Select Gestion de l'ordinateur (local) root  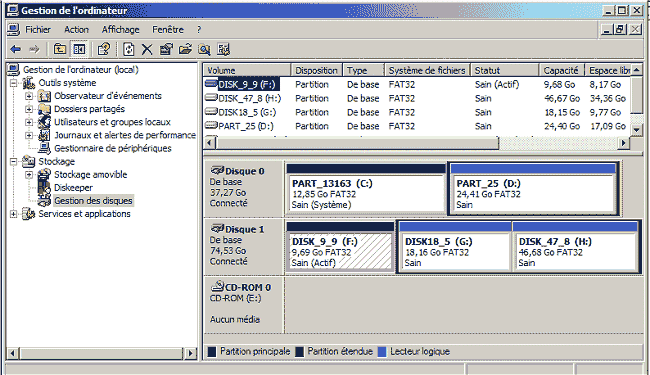81,70
